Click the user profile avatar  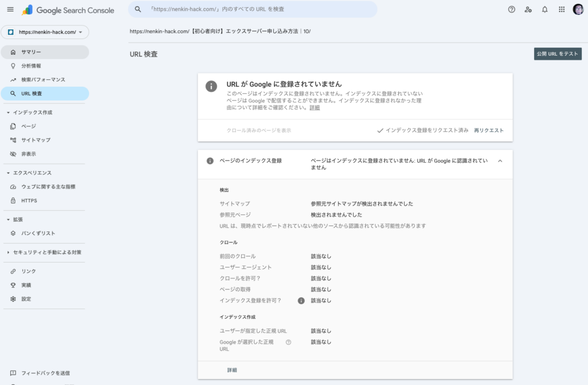click(578, 10)
